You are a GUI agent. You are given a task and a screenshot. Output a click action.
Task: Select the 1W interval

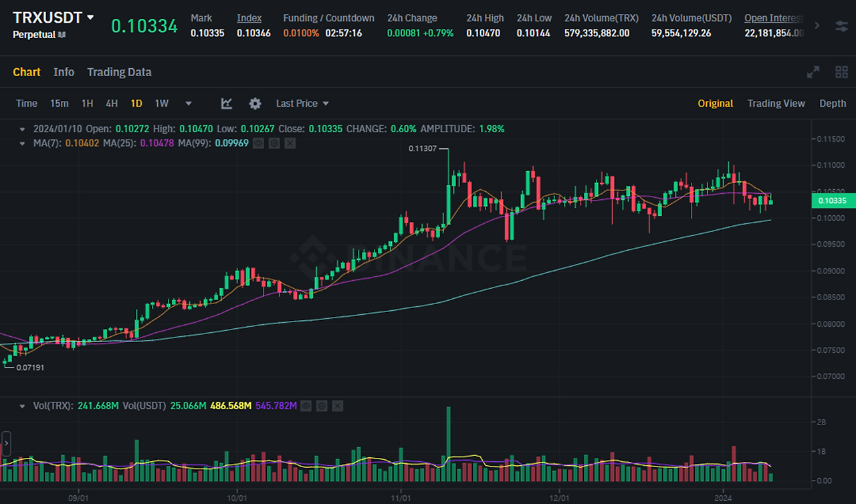click(x=161, y=104)
